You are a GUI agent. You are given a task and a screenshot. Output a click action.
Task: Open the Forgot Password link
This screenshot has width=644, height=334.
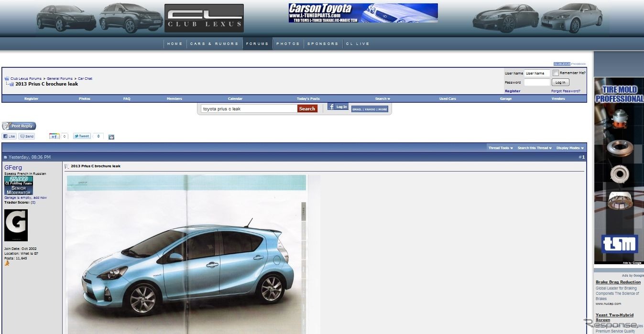[x=566, y=91]
